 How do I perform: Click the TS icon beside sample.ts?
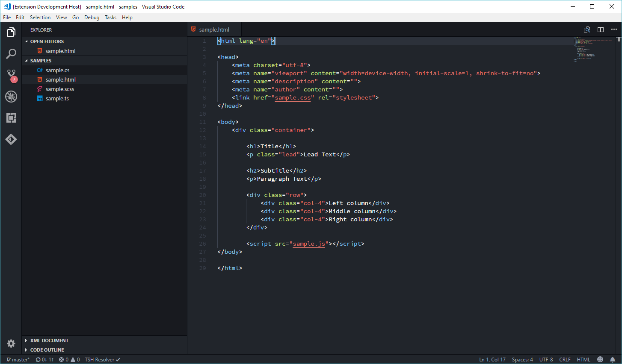point(40,98)
